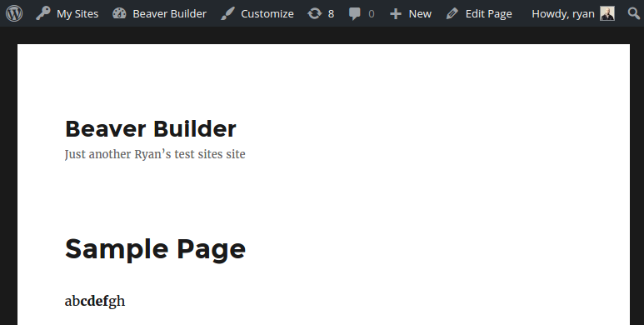View the 8 pending updates
Viewport: 644px width, 325px height.
(x=331, y=14)
